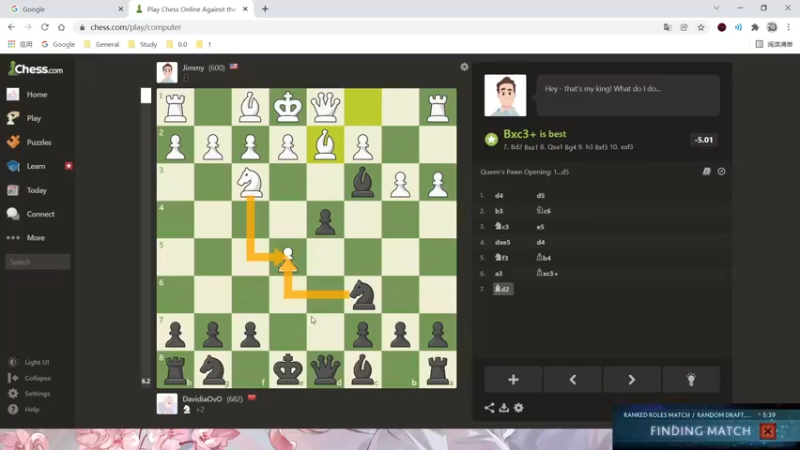The width and height of the screenshot is (800, 450).
Task: Click the share game icon
Action: [489, 408]
